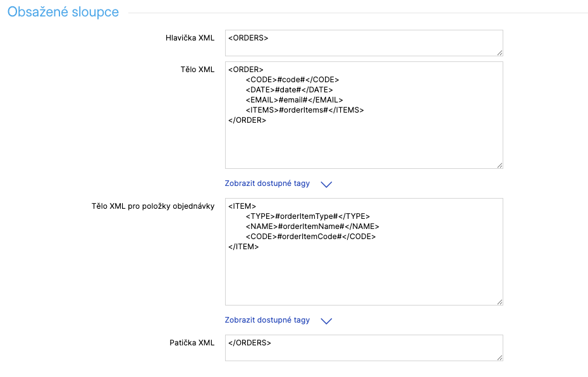The height and width of the screenshot is (377, 588).
Task: Click empty area inside the Tělo XML textarea
Action: 364,144
